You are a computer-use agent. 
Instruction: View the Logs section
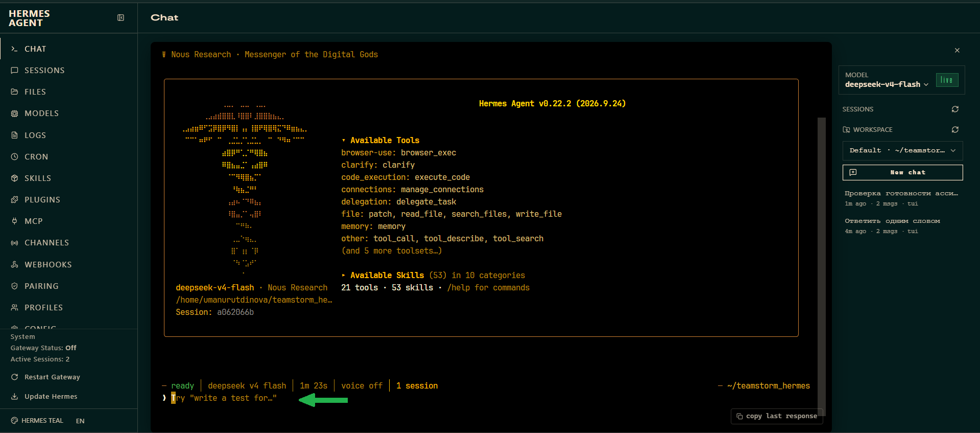tap(69, 135)
